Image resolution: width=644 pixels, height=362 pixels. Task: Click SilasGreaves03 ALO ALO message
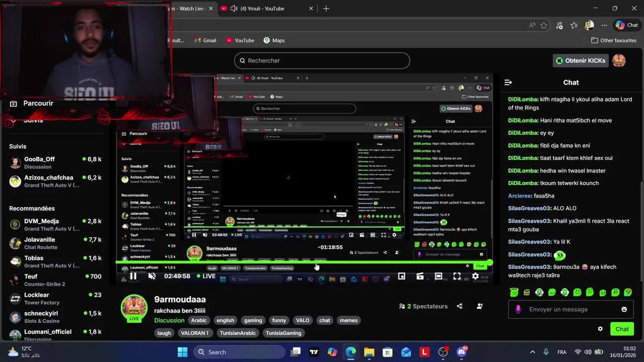pos(542,208)
